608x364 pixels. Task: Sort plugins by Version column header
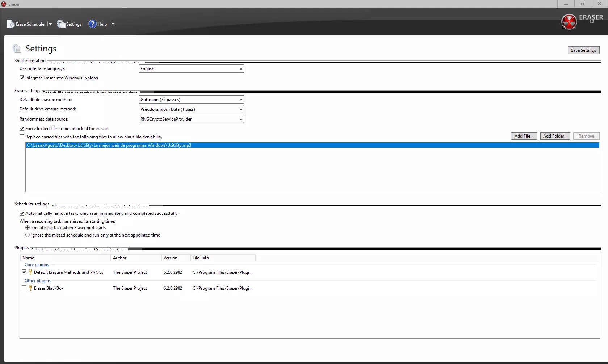(x=176, y=258)
